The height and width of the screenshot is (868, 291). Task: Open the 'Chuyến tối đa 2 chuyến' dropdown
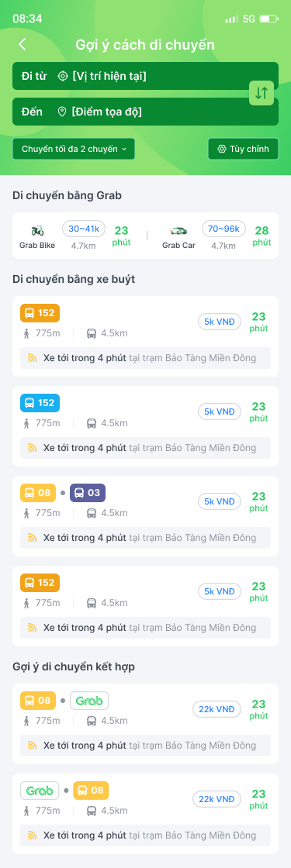pos(74,149)
